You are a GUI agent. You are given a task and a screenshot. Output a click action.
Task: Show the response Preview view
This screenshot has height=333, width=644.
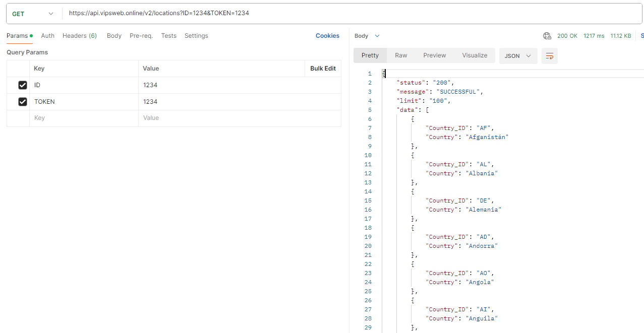[434, 55]
